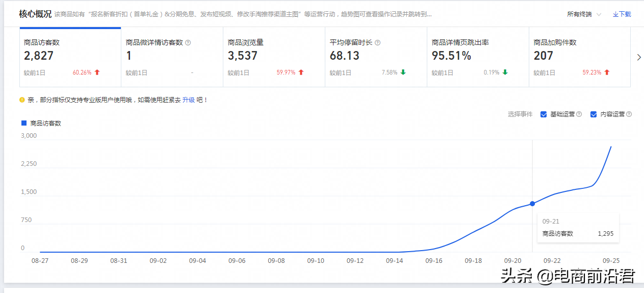644x293 pixels.
Task: Click the blue 商品访客数 legend swatch
Action: coord(23,123)
